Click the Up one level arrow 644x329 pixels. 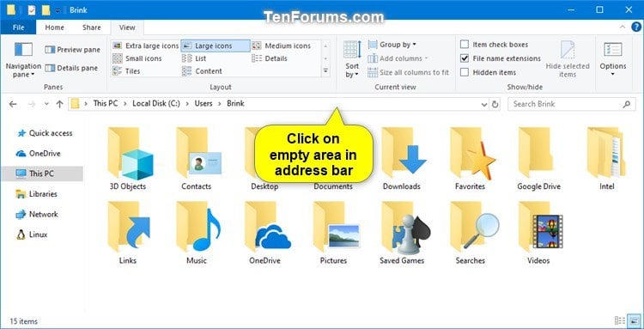click(59, 104)
